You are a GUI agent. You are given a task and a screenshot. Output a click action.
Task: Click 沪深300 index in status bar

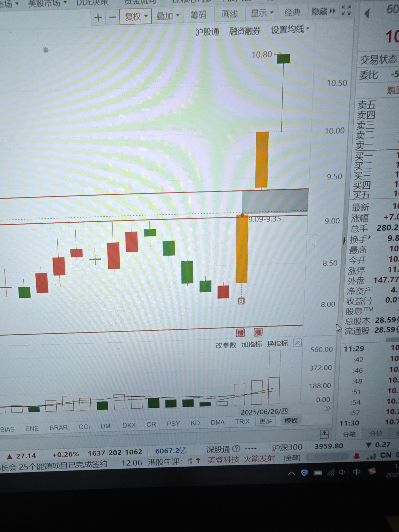point(287,447)
